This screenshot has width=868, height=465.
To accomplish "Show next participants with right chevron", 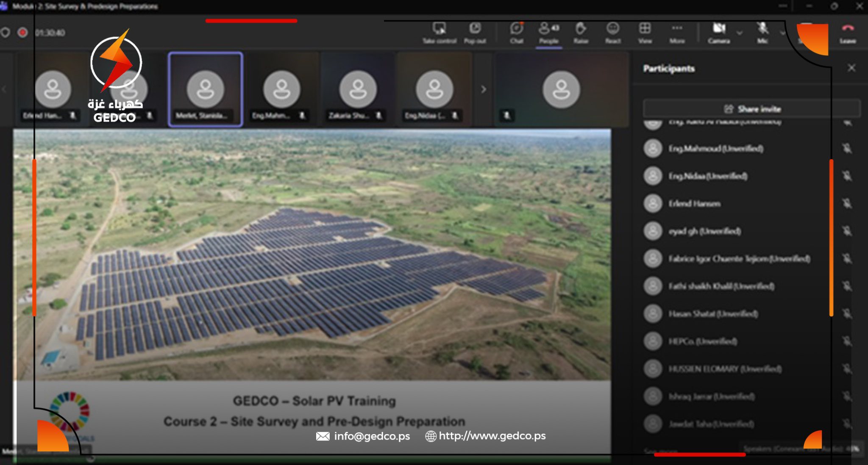I will pos(484,89).
